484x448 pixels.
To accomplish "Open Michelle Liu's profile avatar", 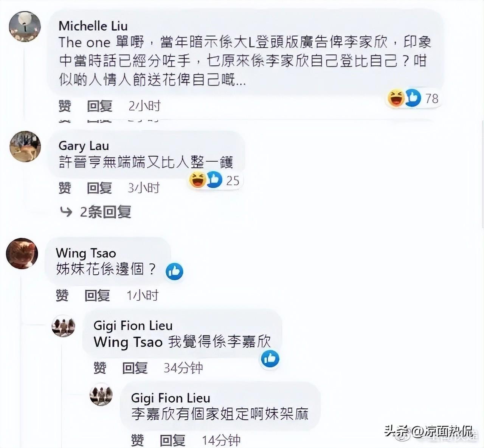I will pos(25,26).
